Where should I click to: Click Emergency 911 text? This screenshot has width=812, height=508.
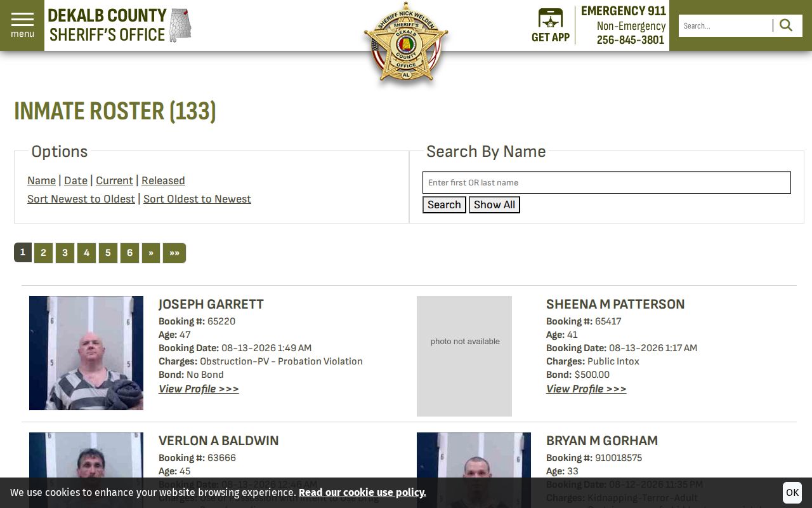(x=624, y=11)
